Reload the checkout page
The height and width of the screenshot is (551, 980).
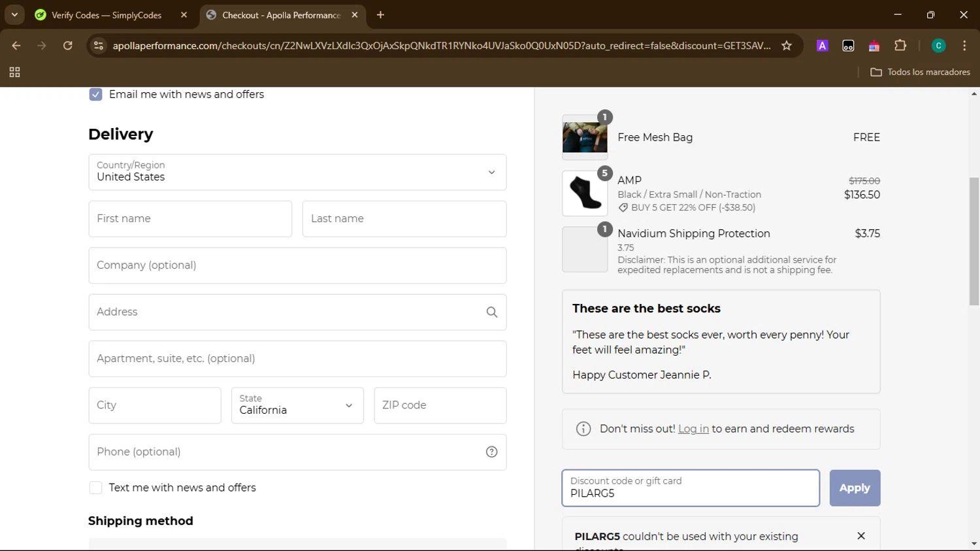coord(68,46)
